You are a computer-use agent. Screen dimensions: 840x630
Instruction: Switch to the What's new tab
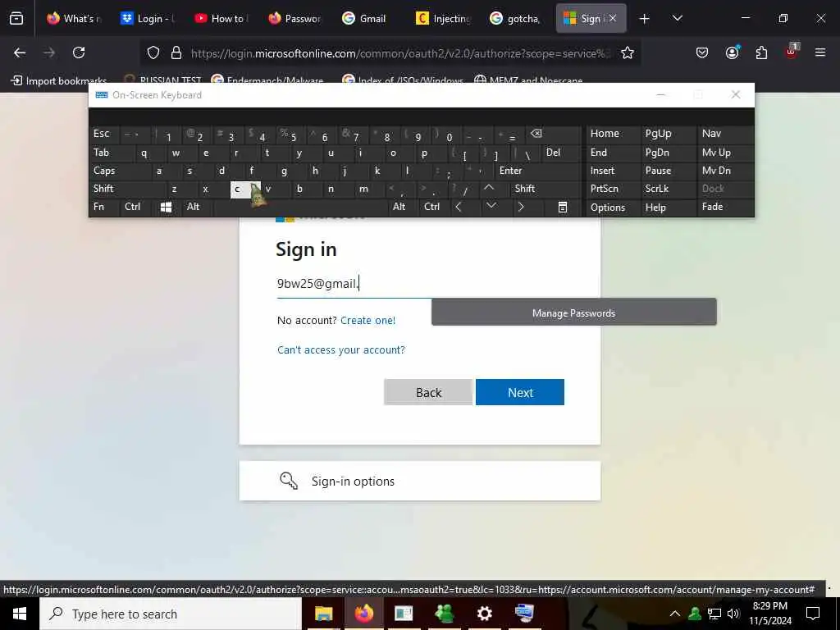[72, 18]
